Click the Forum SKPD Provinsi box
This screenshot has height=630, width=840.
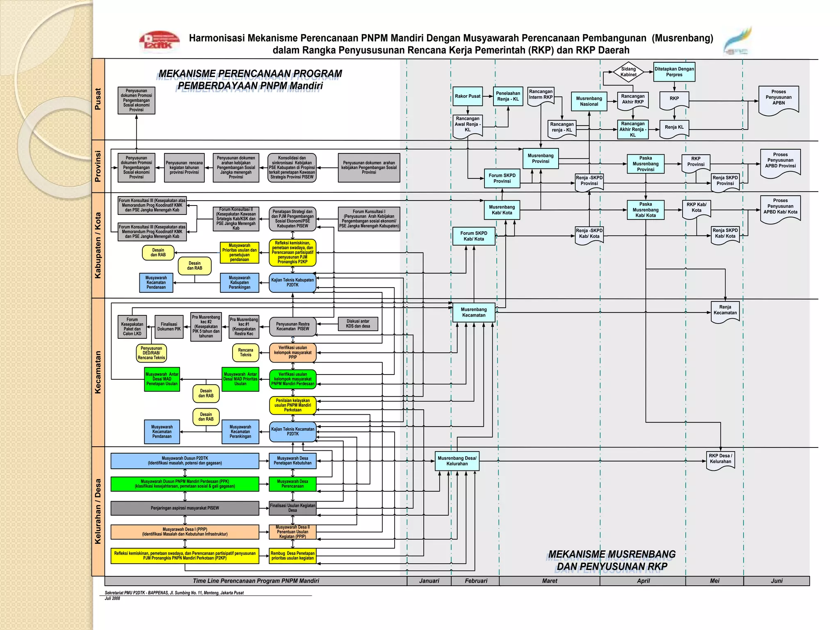502,178
